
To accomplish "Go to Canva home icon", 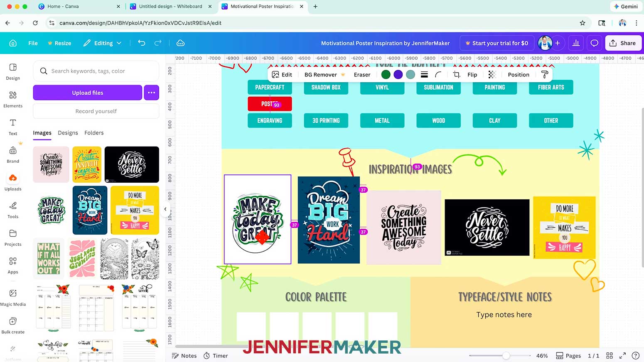I will (x=13, y=43).
